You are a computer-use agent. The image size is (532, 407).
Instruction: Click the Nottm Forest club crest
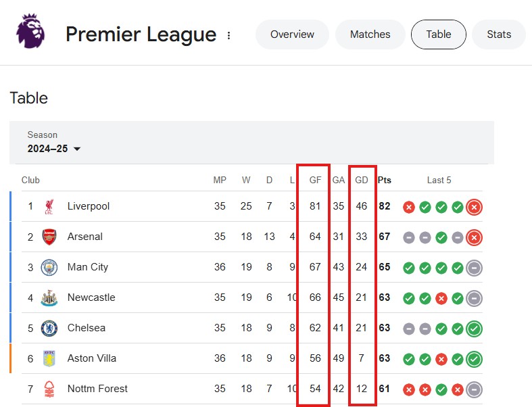(49, 389)
